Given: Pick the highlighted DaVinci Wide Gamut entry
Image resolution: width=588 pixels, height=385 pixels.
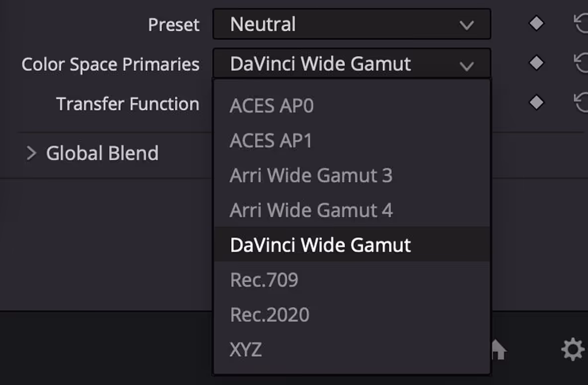Looking at the screenshot, I should coord(352,244).
